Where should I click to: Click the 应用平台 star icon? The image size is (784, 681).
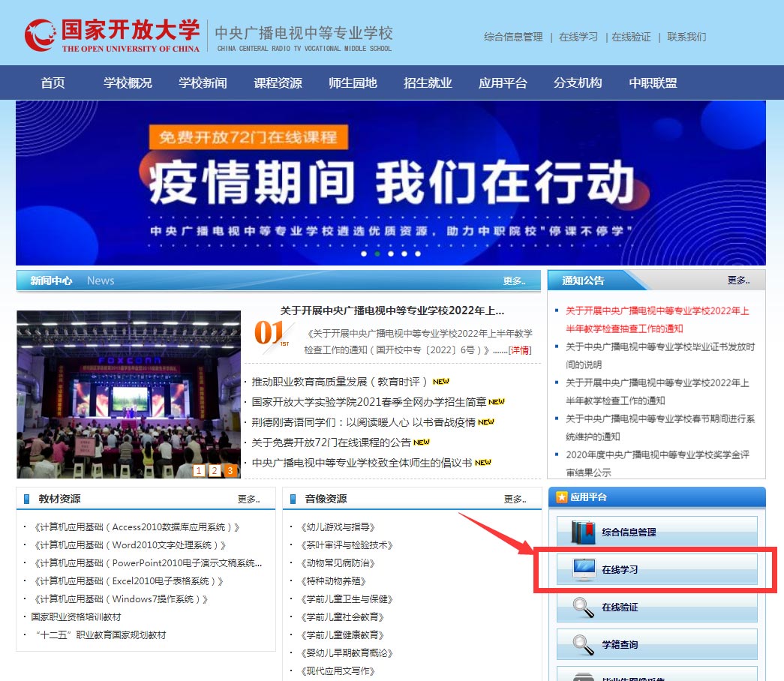coord(562,496)
